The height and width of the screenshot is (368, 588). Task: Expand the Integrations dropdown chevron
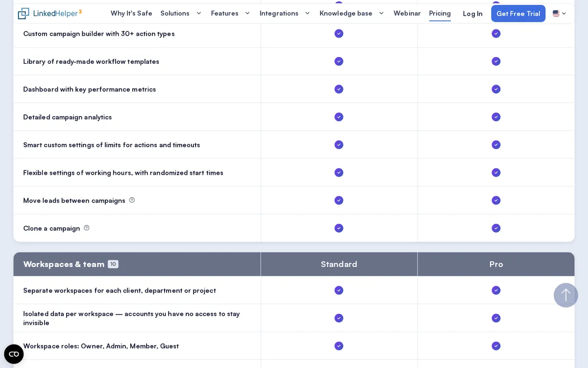(x=307, y=13)
